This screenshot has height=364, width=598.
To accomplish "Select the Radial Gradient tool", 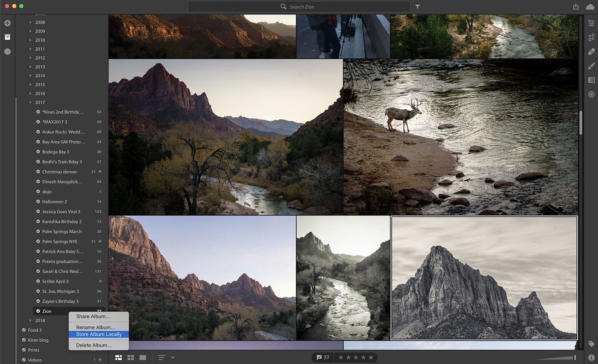I will point(591,94).
